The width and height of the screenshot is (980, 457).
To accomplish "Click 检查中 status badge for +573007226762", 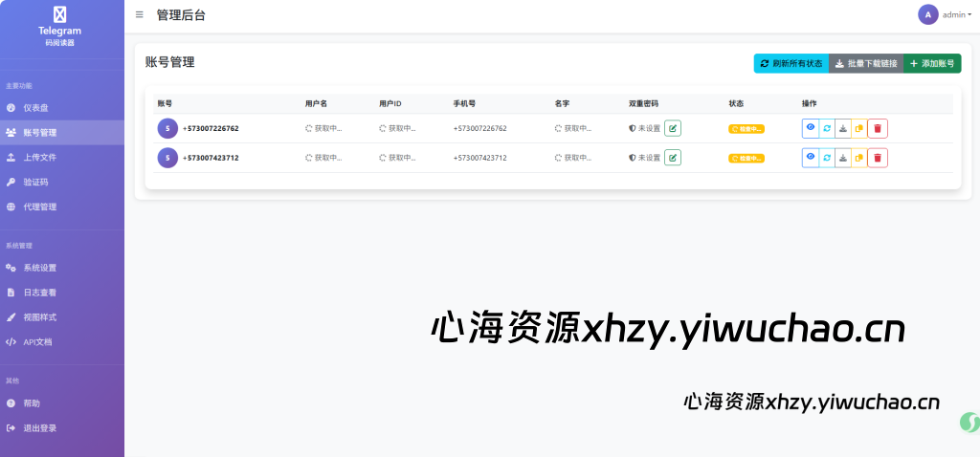I will [x=746, y=129].
